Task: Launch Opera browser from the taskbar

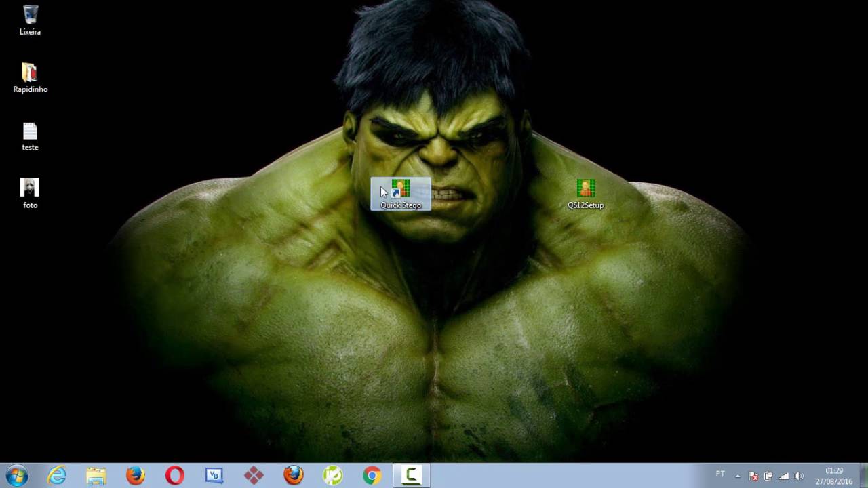Action: pos(175,476)
